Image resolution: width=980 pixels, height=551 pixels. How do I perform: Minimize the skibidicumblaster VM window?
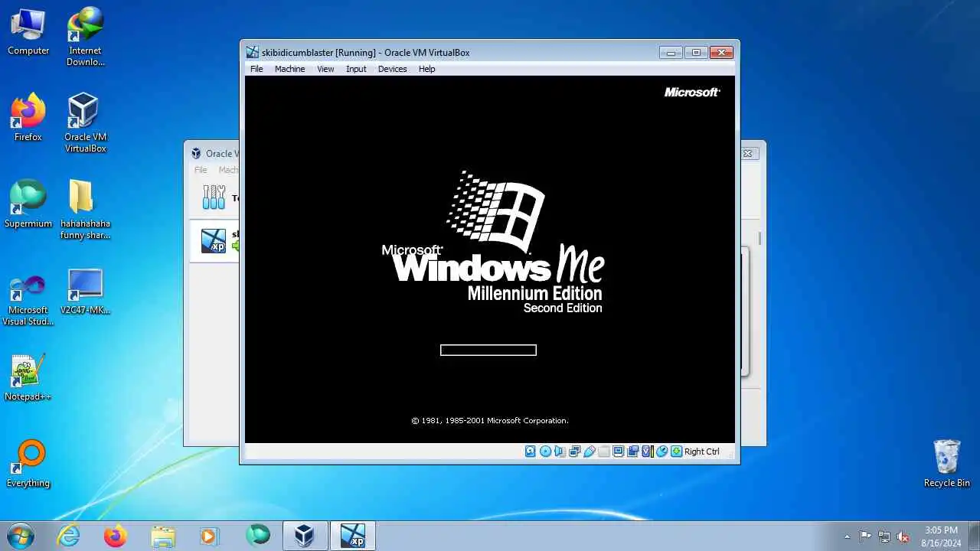point(671,52)
